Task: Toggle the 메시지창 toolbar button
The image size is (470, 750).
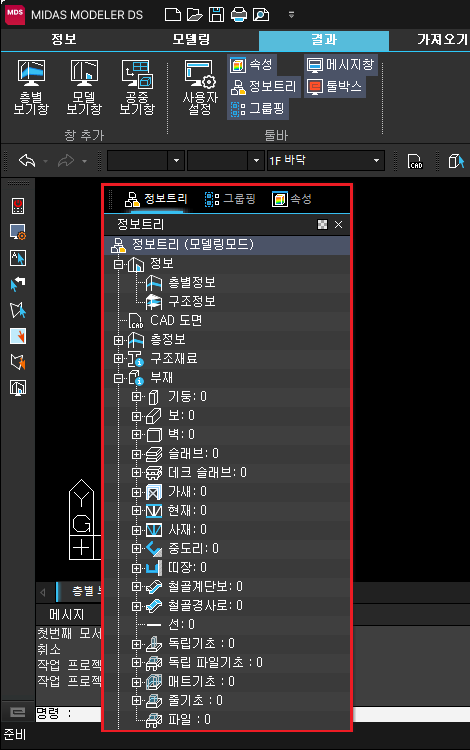Action: pos(340,65)
